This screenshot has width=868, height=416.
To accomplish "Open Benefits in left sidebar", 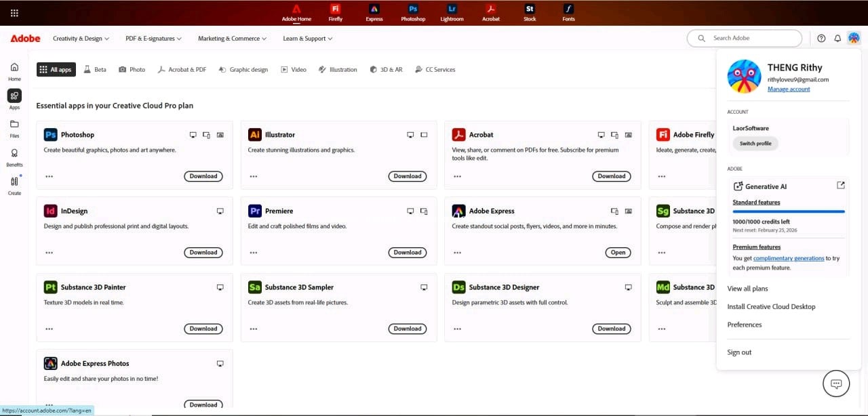I will click(14, 157).
